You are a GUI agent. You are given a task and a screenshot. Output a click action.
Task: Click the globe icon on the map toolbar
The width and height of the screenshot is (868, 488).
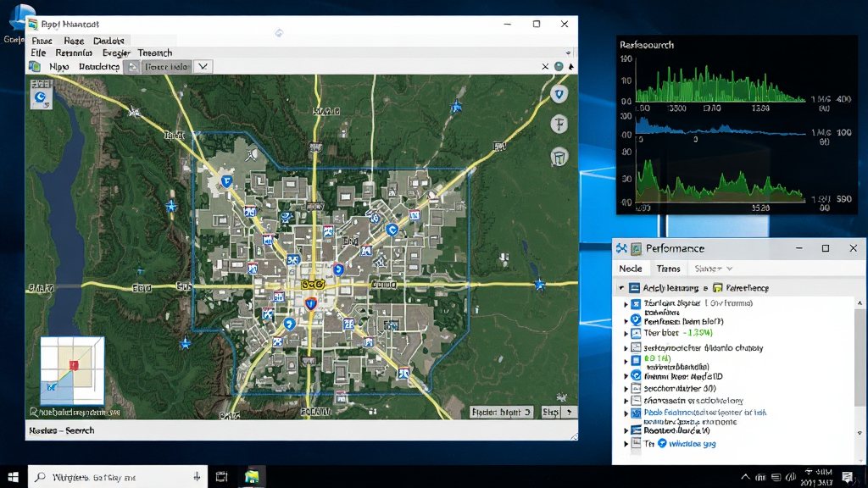click(559, 66)
